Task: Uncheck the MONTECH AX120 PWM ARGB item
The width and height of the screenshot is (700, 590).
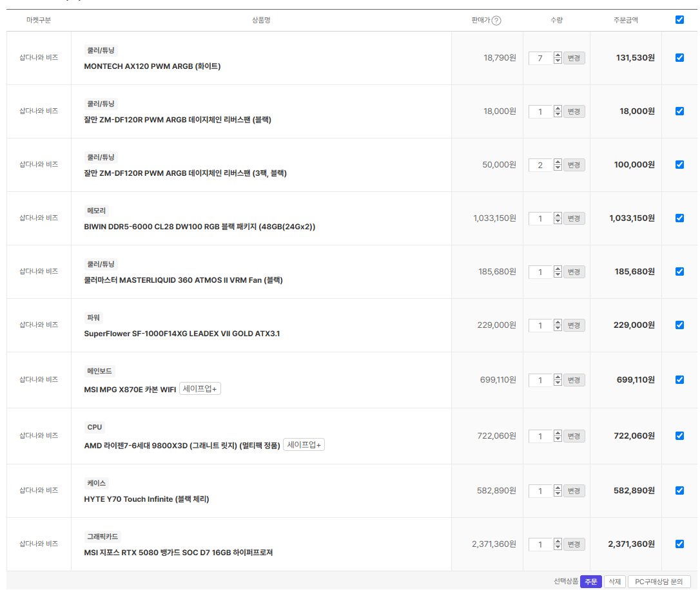Action: (679, 57)
